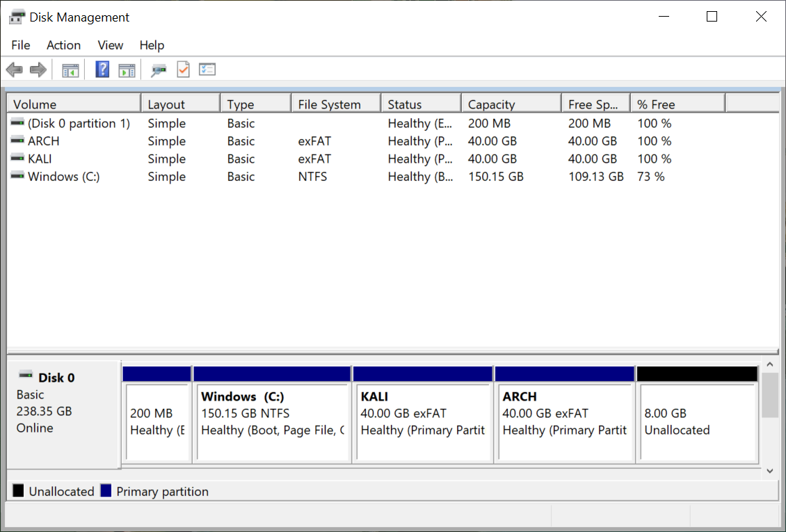Click the checklist icon at toolbar's end
This screenshot has height=532, width=786.
tap(207, 69)
